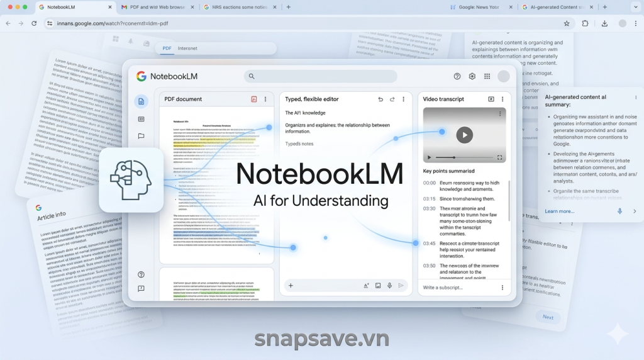Image resolution: width=644 pixels, height=360 pixels.
Task: Bookmark this page with star icon
Action: [x=567, y=23]
